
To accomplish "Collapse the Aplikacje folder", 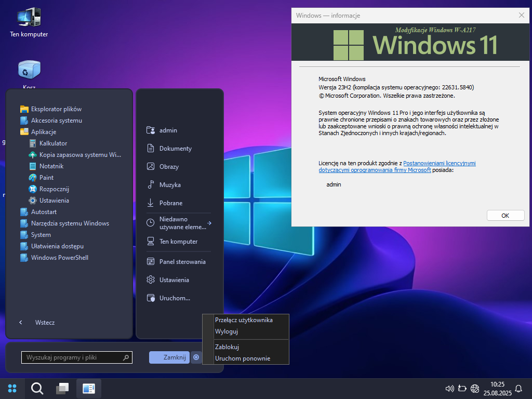I will pyautogui.click(x=43, y=132).
